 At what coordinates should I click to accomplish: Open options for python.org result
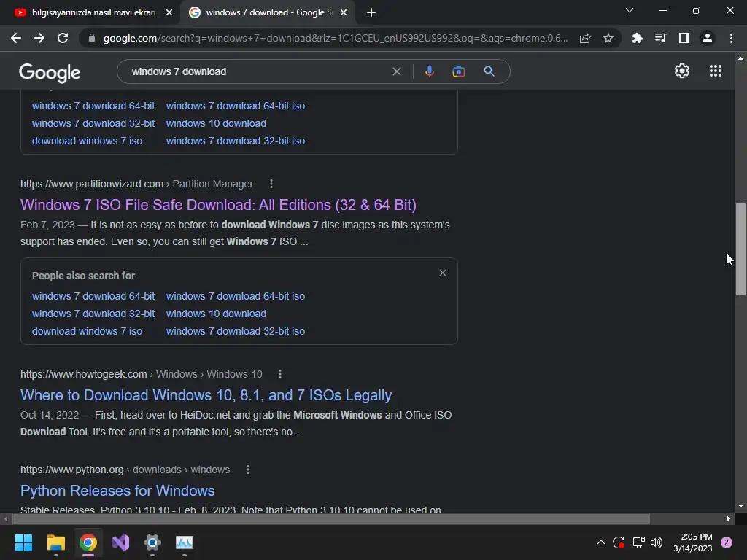click(x=248, y=470)
